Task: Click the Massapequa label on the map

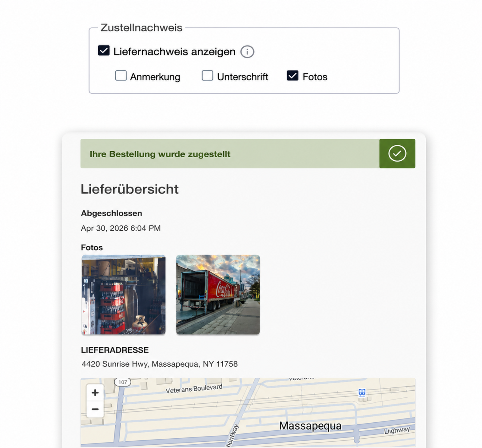Action: click(310, 426)
